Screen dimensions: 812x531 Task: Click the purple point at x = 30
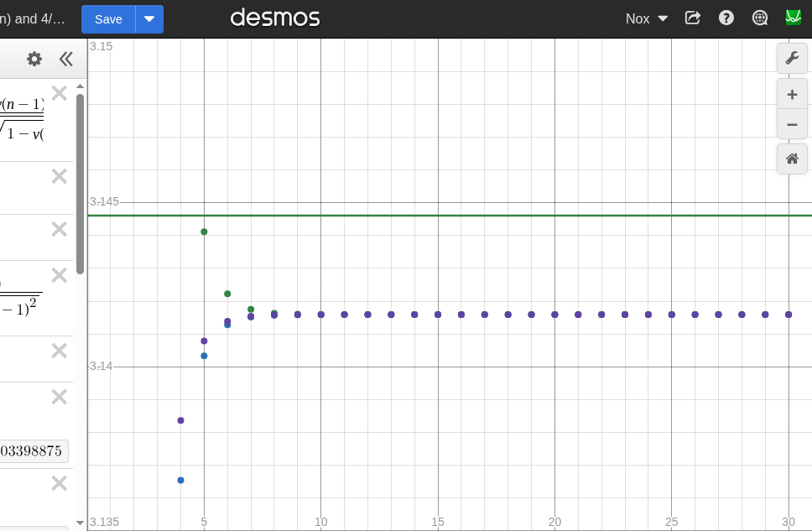click(789, 315)
